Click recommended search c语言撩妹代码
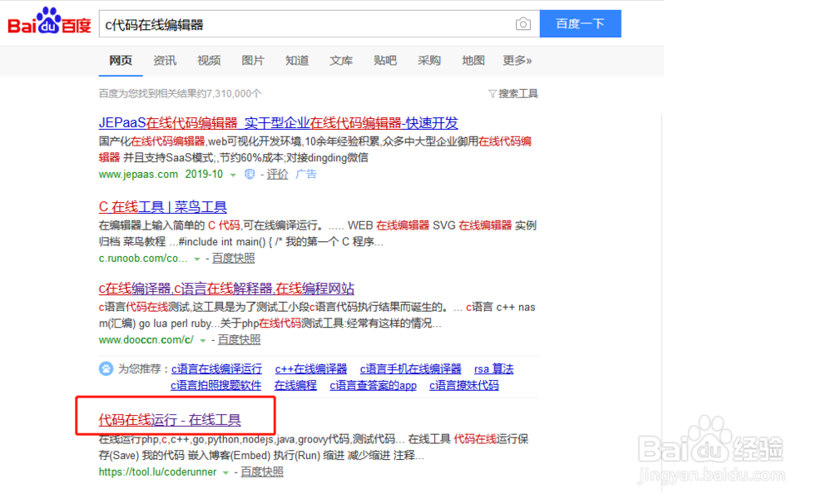The image size is (832, 504). pyautogui.click(x=464, y=386)
